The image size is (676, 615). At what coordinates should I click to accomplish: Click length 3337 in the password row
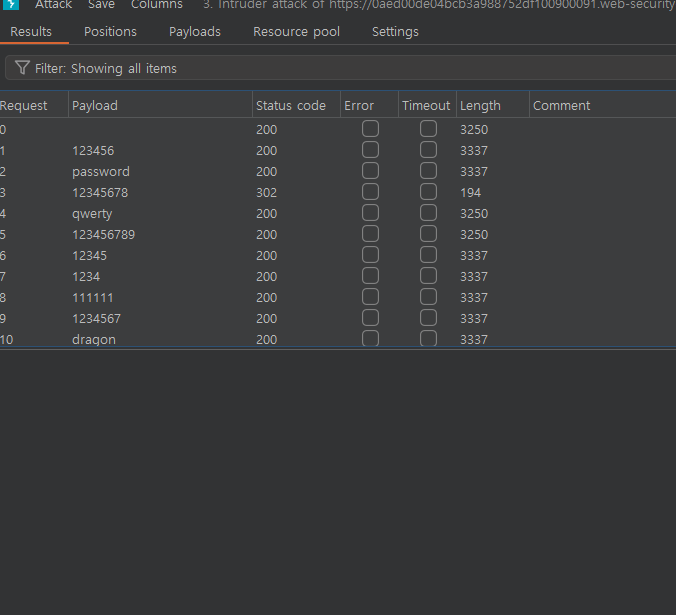(x=474, y=172)
